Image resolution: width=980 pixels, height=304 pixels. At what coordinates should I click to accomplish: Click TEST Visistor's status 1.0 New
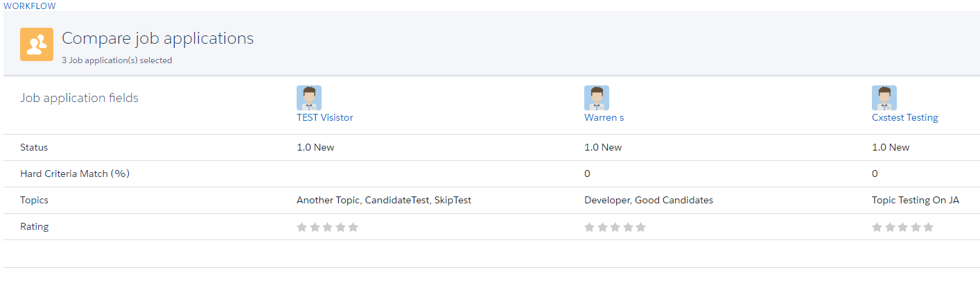click(x=315, y=147)
